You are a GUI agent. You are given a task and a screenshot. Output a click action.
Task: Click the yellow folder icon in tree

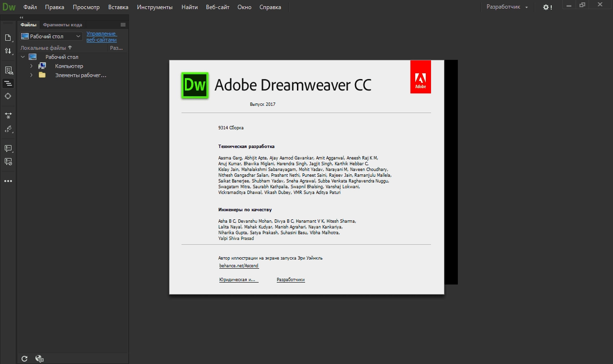pyautogui.click(x=42, y=75)
